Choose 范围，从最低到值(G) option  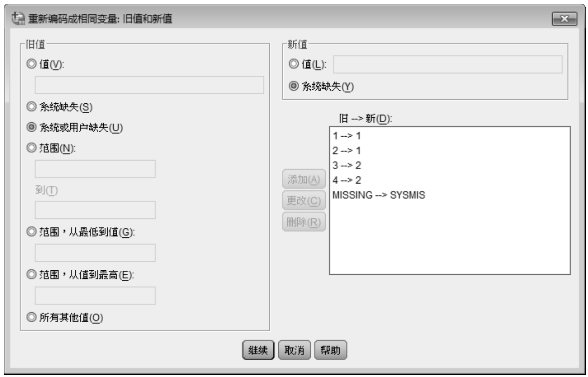point(31,232)
